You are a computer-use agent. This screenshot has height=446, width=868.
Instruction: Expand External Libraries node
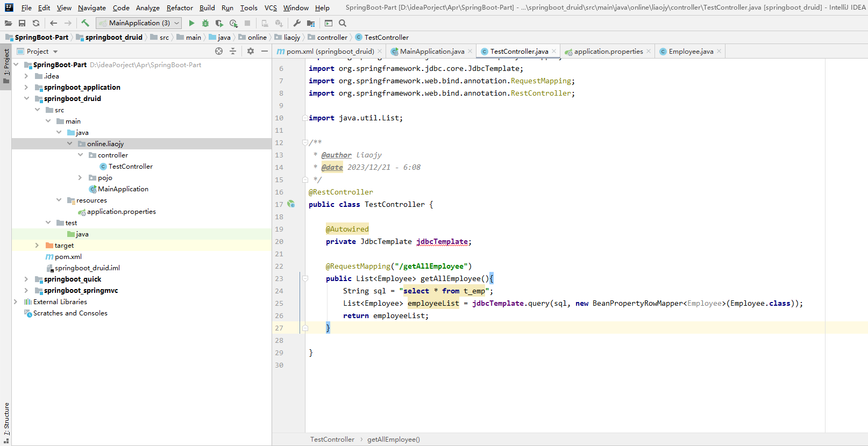pyautogui.click(x=16, y=301)
